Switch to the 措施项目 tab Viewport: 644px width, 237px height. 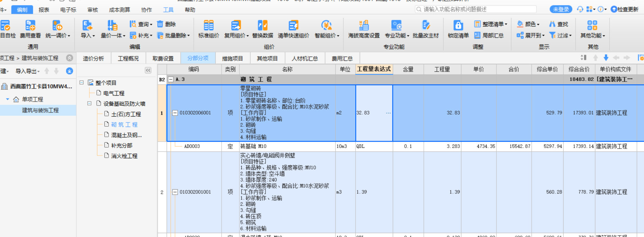pyautogui.click(x=232, y=58)
